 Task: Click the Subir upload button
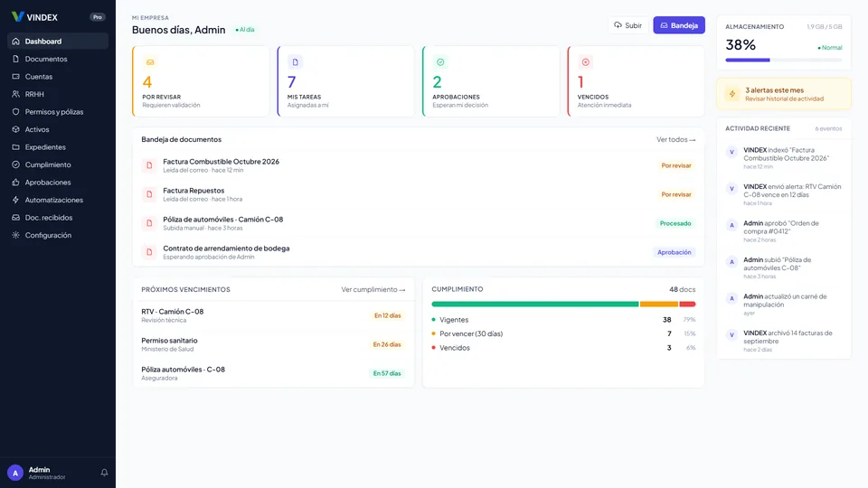tap(627, 25)
